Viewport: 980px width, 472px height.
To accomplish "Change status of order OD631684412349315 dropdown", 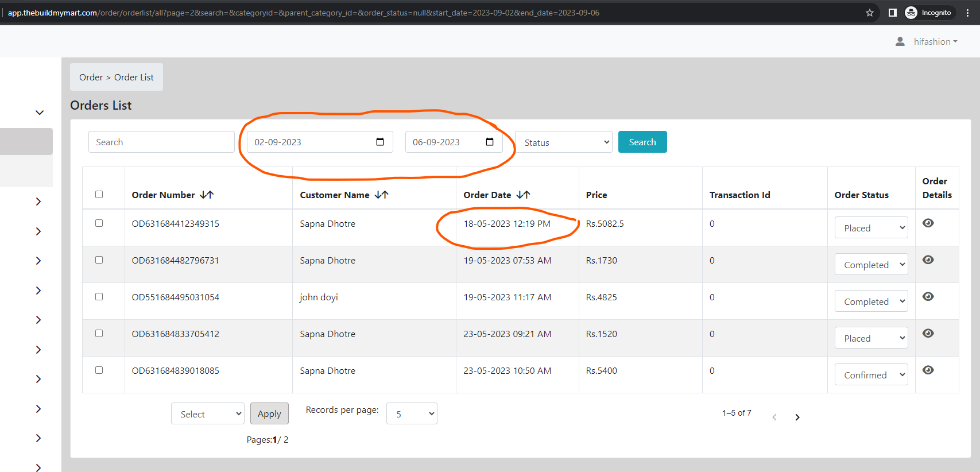I will pos(871,228).
